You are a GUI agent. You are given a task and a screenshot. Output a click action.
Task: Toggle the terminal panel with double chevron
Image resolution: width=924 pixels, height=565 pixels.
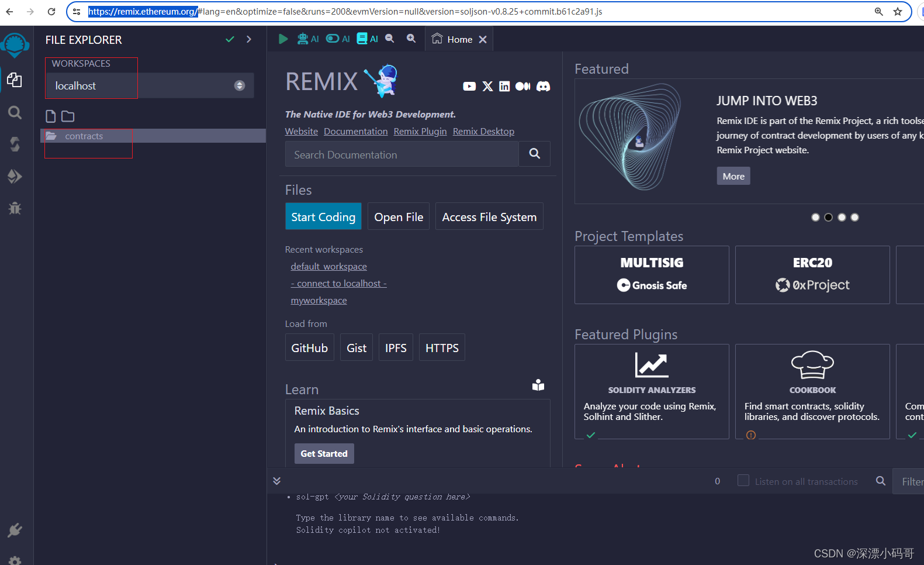pos(277,481)
